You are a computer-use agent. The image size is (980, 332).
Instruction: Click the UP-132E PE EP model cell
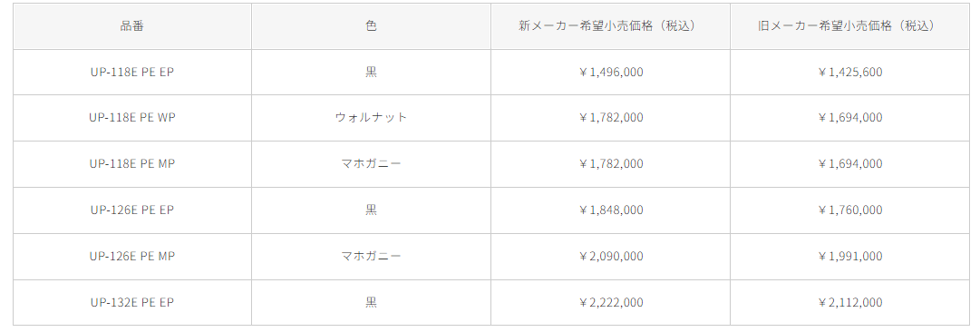click(x=132, y=303)
